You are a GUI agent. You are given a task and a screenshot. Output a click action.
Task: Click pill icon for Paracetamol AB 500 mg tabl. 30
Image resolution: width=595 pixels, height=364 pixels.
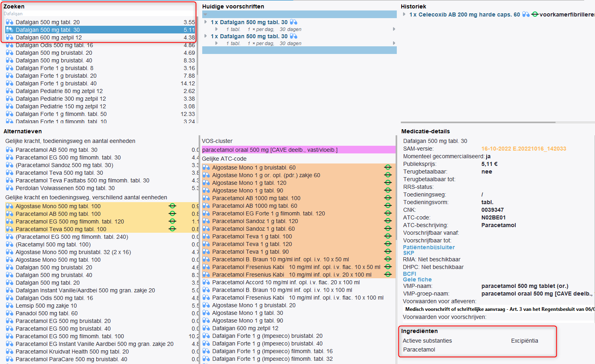(x=10, y=150)
